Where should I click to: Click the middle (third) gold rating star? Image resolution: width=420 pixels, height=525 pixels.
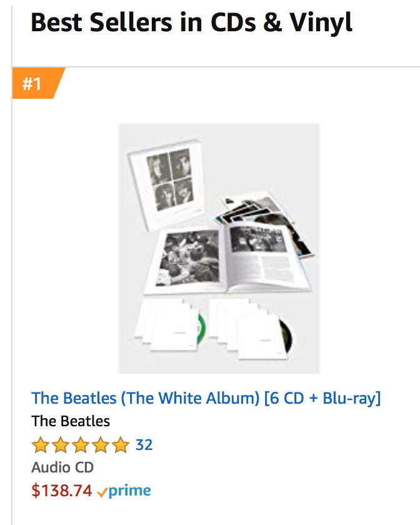81,446
